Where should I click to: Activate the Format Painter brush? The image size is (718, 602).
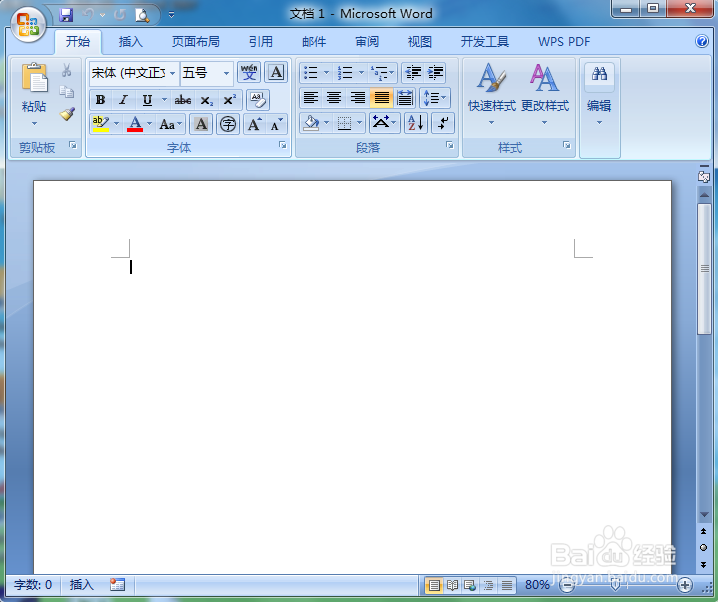coord(67,114)
